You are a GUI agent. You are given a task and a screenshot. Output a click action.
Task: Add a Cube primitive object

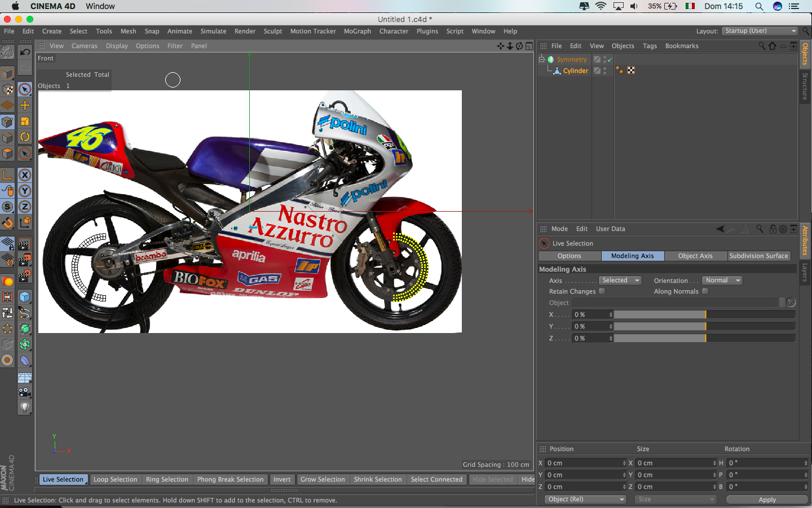click(x=25, y=297)
